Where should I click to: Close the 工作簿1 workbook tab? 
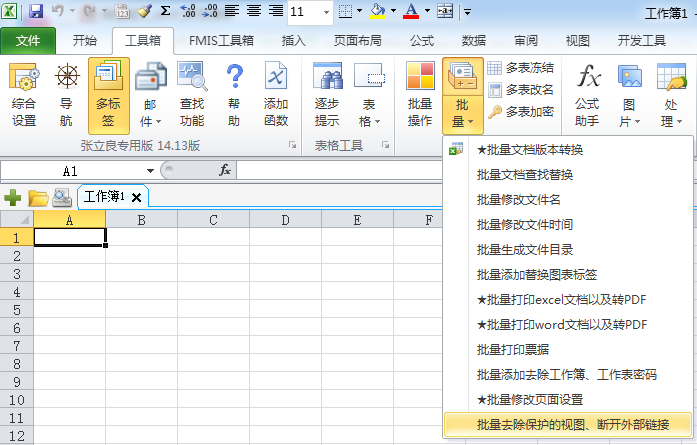[x=137, y=197]
